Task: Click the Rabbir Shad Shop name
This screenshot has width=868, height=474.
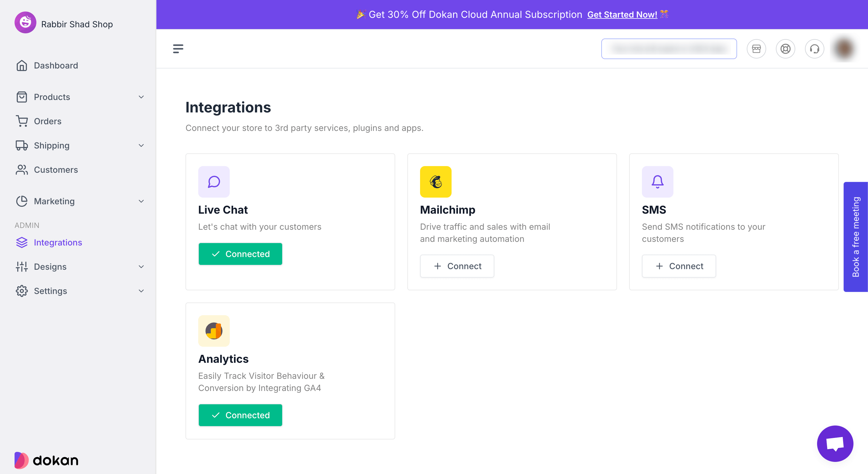Action: pyautogui.click(x=77, y=24)
